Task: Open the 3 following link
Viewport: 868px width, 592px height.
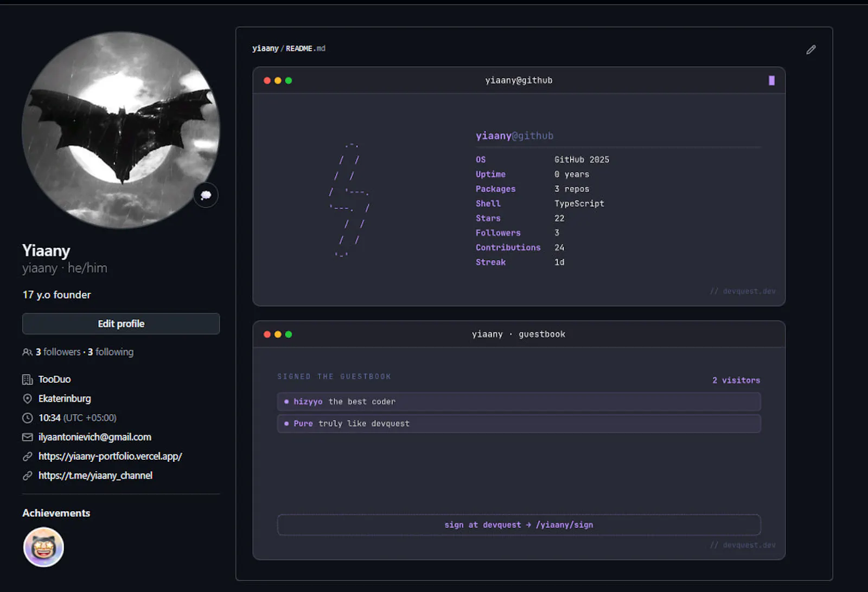Action: coord(111,352)
